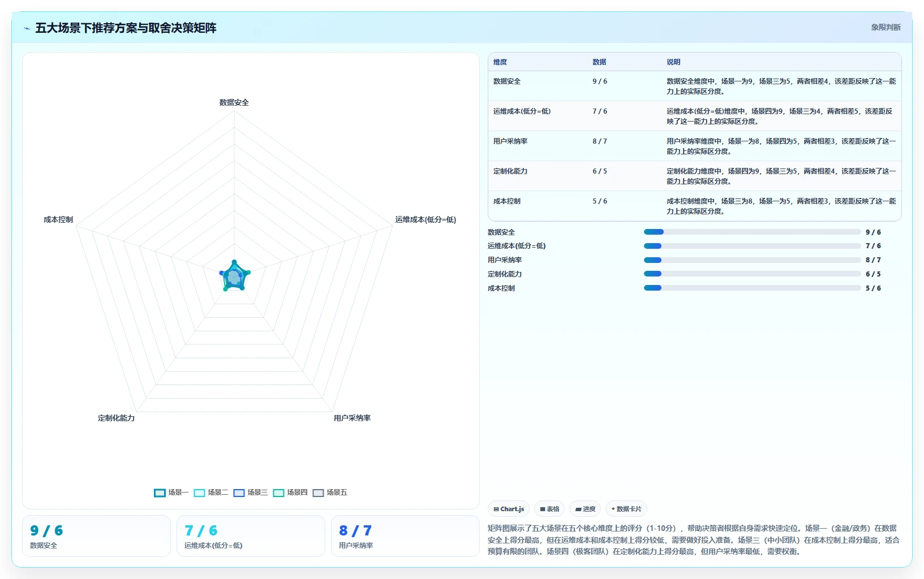
Task: Click the 6 / 5 value in table
Action: pos(600,171)
